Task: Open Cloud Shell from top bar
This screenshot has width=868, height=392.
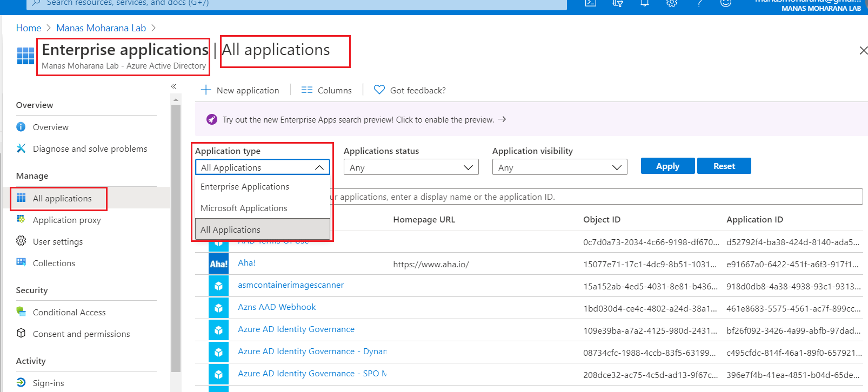Action: 591,3
